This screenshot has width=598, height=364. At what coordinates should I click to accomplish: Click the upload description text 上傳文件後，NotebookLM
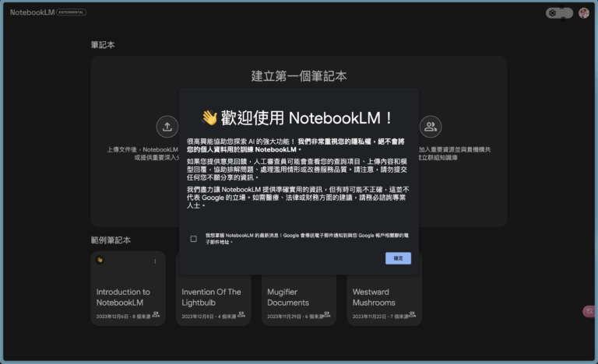point(142,153)
